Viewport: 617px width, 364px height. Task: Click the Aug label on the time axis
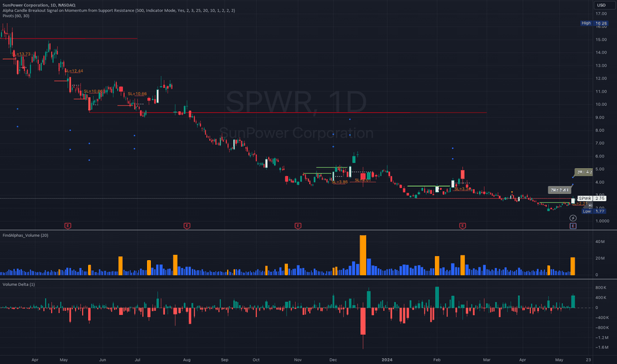click(187, 359)
